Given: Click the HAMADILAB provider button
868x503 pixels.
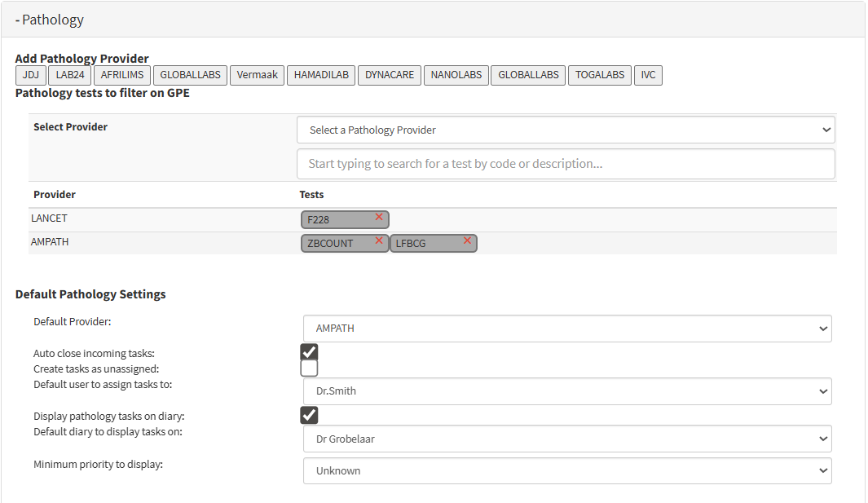Looking at the screenshot, I should [321, 75].
